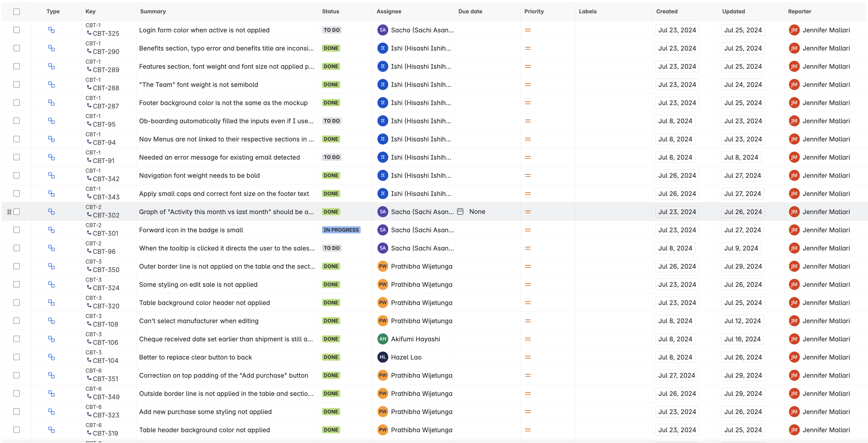
Task: Sort by the Created column header
Action: coord(666,11)
